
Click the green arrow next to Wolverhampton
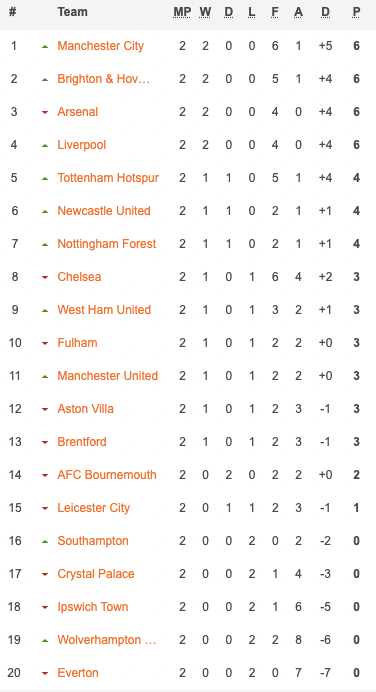pos(45,640)
